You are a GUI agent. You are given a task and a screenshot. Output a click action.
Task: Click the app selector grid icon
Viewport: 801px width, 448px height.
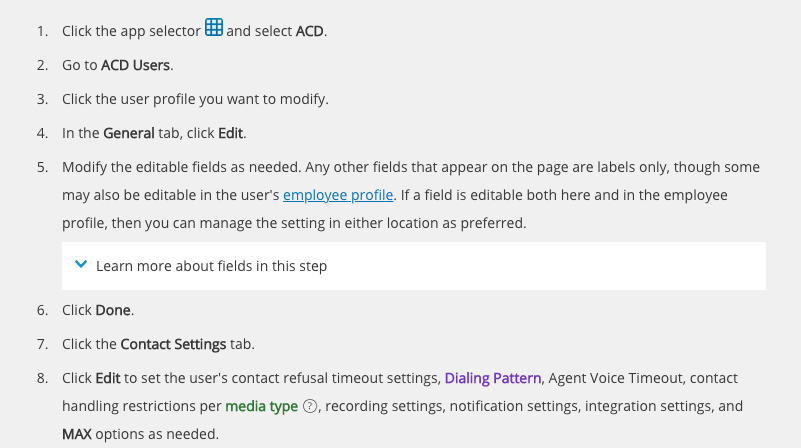click(x=214, y=28)
